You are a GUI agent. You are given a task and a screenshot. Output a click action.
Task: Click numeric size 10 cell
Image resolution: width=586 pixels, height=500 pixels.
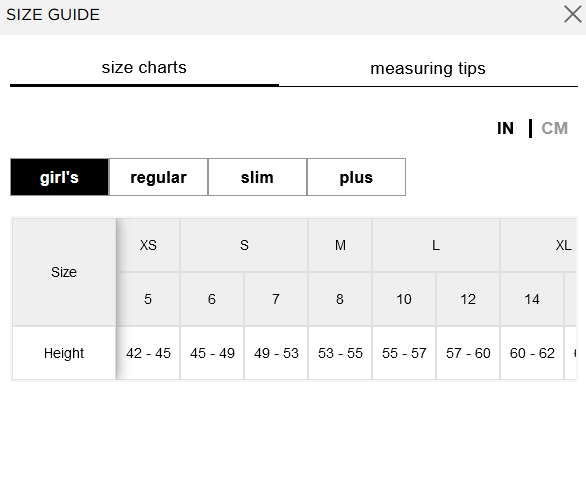coord(404,299)
